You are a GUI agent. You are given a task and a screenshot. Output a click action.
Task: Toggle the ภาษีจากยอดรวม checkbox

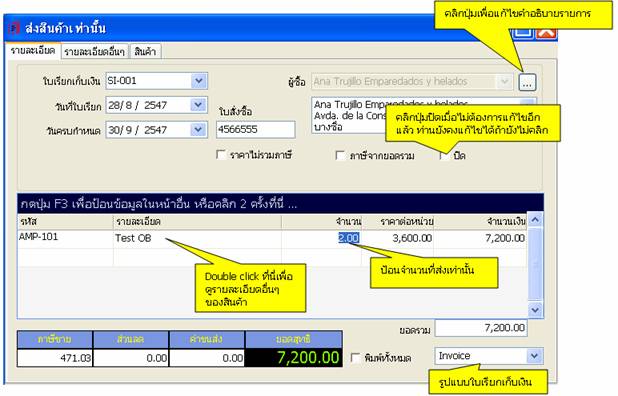click(340, 156)
